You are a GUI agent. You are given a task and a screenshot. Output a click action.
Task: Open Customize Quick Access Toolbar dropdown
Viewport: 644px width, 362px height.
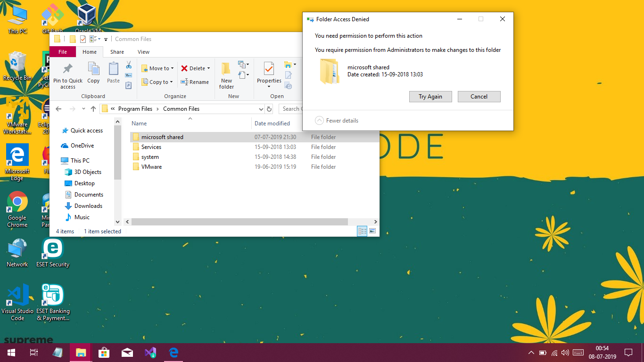click(x=106, y=39)
